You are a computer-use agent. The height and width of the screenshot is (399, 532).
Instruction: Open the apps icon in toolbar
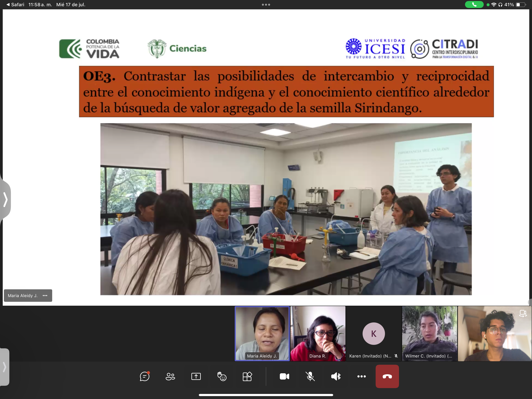pyautogui.click(x=247, y=376)
